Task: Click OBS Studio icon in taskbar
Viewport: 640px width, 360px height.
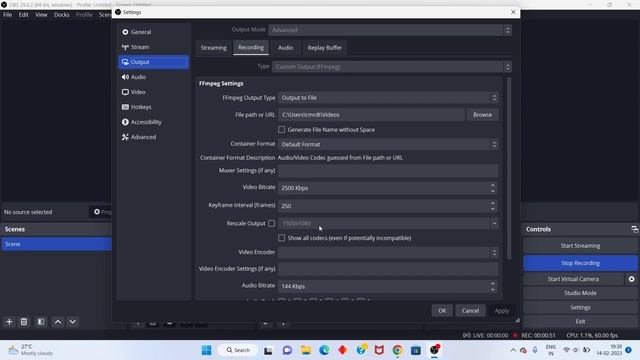Action: tap(434, 350)
